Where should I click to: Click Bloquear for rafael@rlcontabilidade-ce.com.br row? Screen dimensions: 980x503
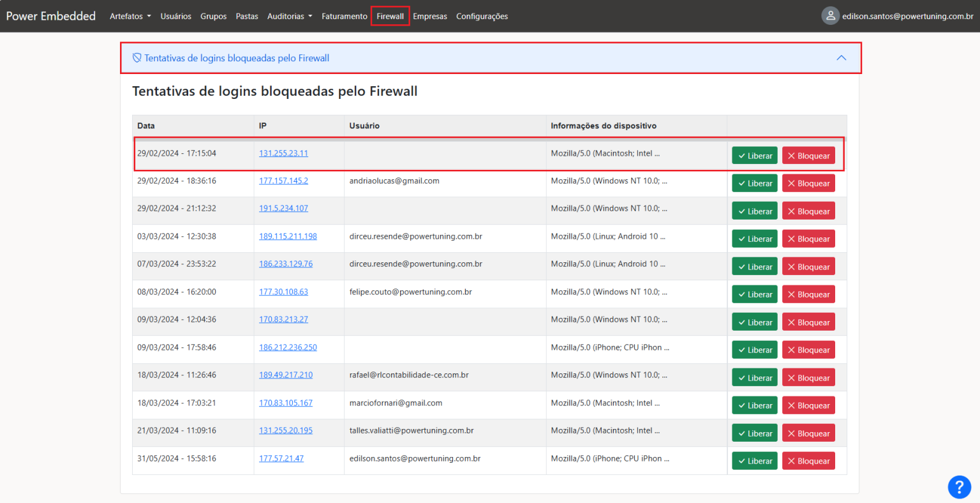[808, 378]
